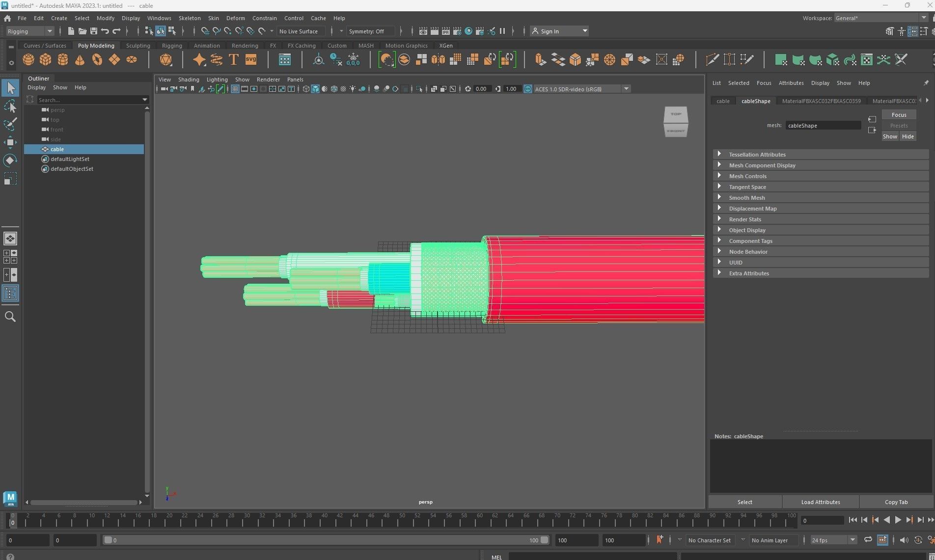Screen dimensions: 935x560
Task: Click the Load Attributes button
Action: (821, 502)
